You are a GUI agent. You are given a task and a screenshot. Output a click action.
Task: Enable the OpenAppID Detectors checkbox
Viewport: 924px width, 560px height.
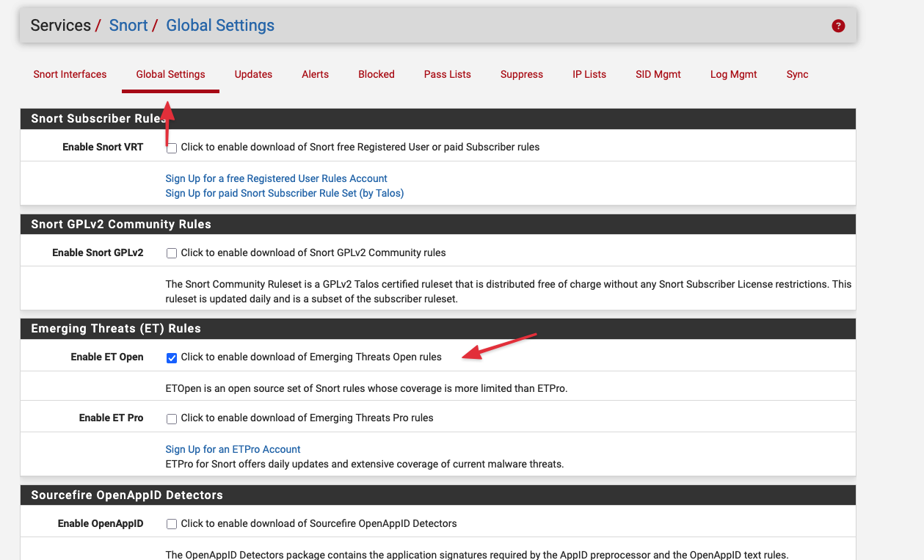[172, 524]
